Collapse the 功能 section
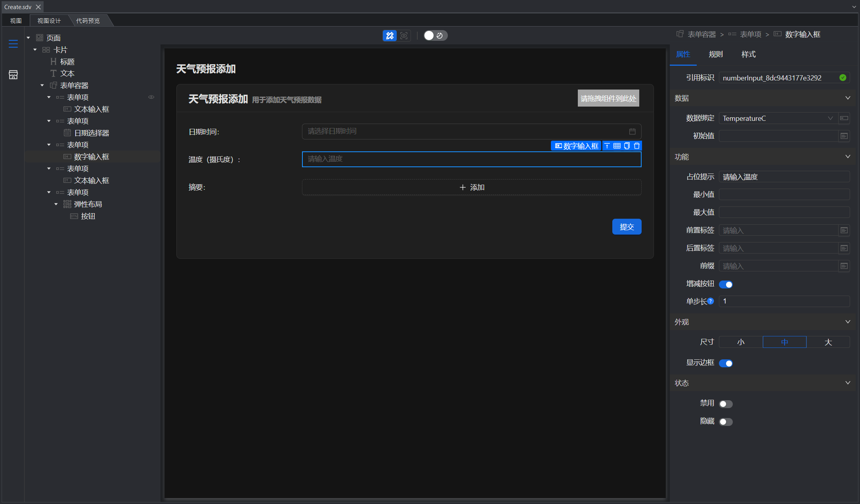860x504 pixels. click(848, 157)
